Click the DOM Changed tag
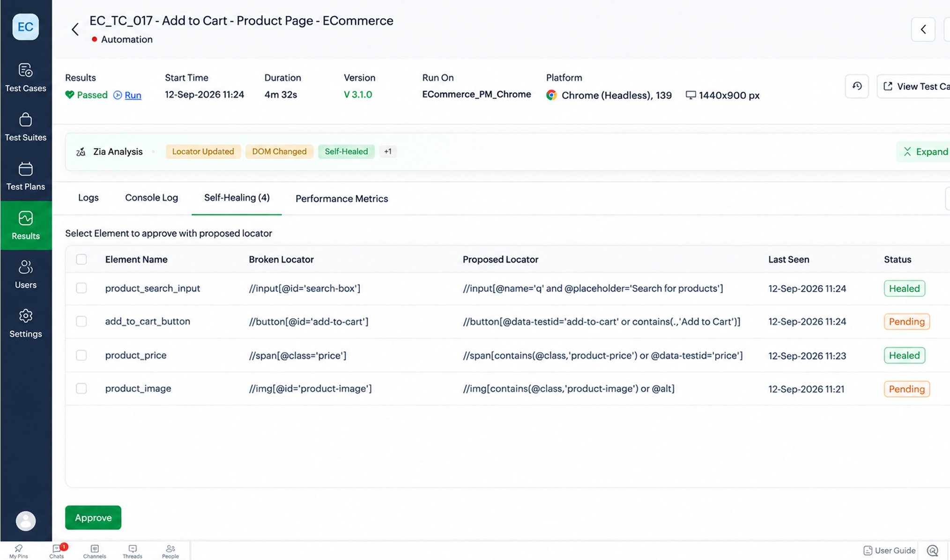950x560 pixels. pos(279,152)
